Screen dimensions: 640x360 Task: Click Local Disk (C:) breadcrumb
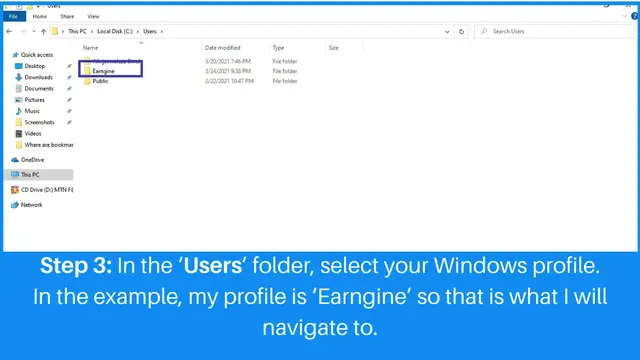point(115,31)
